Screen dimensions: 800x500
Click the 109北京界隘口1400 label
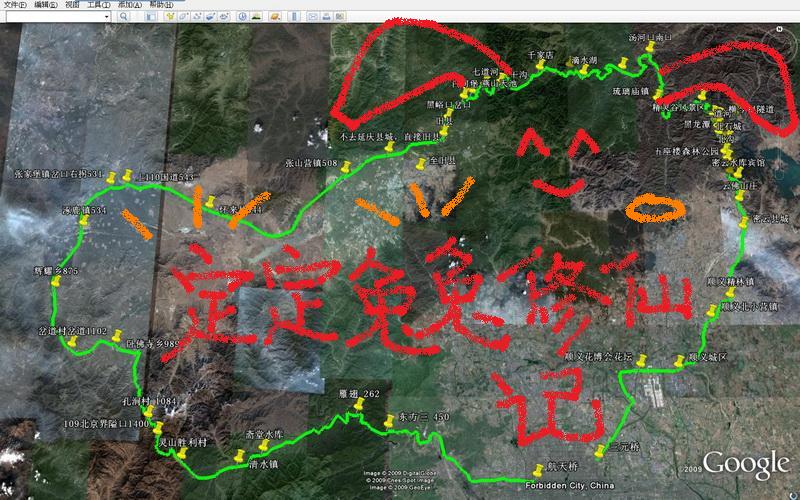(107, 424)
